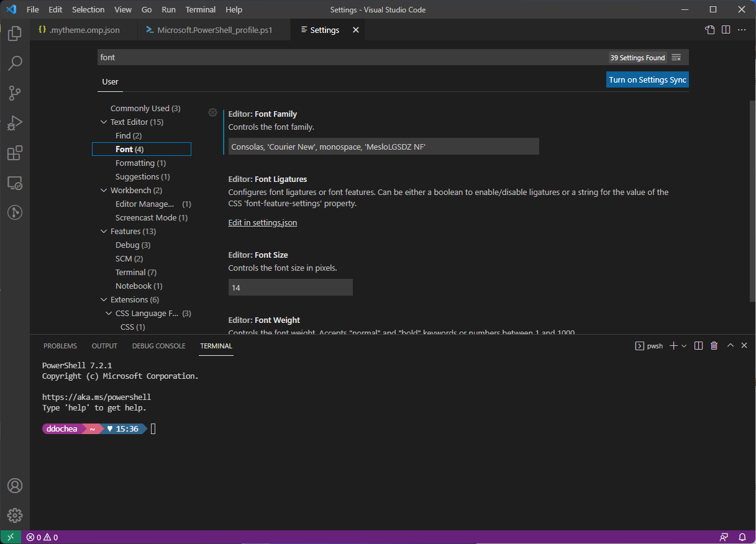The height and width of the screenshot is (544, 756).
Task: Open the Source Control view
Action: coord(15,93)
